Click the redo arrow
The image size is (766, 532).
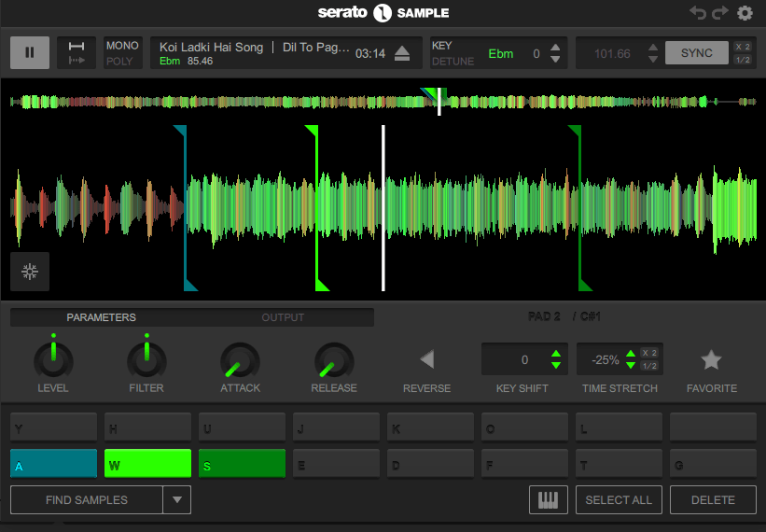[x=720, y=13]
